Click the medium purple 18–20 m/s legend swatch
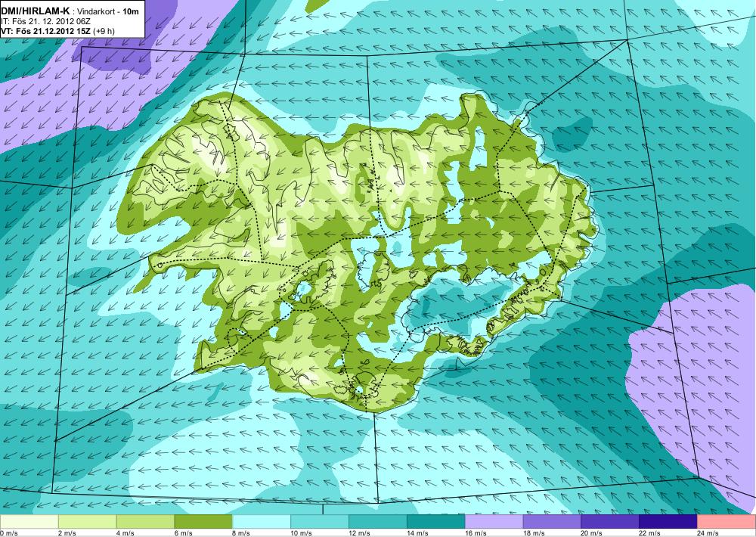The height and width of the screenshot is (537, 756). (552, 522)
